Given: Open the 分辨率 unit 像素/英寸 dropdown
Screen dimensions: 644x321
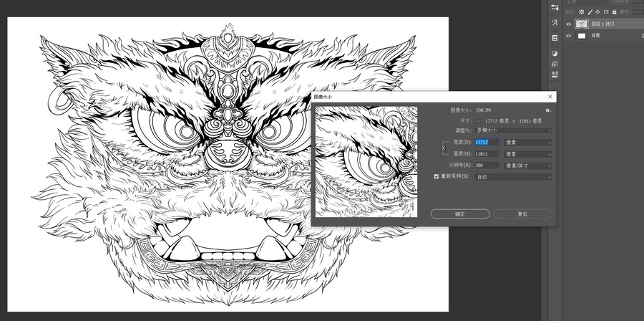Looking at the screenshot, I should [528, 166].
